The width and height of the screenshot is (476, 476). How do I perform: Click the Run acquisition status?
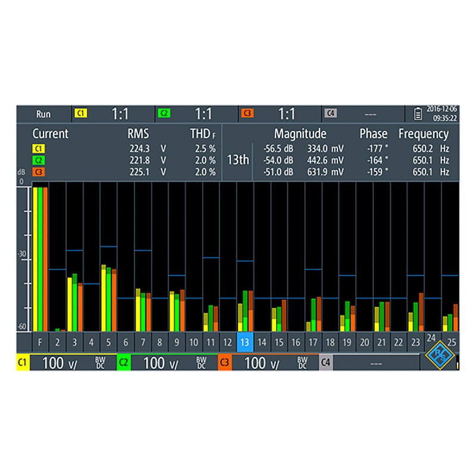click(44, 113)
